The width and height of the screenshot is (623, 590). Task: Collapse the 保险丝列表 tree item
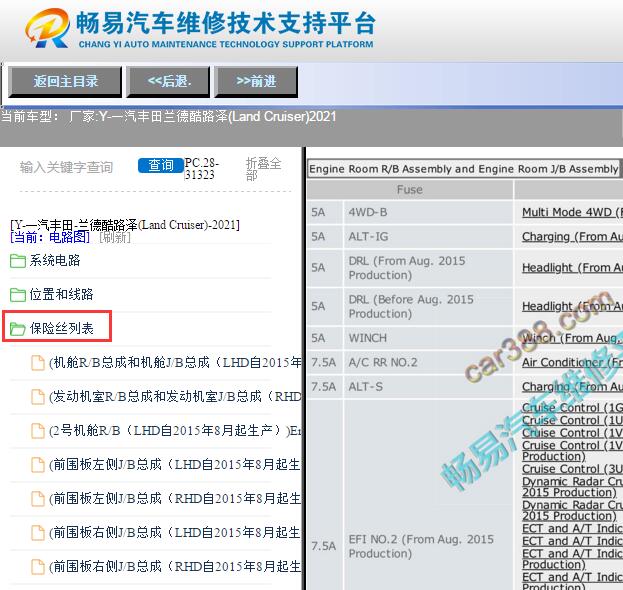click(61, 328)
